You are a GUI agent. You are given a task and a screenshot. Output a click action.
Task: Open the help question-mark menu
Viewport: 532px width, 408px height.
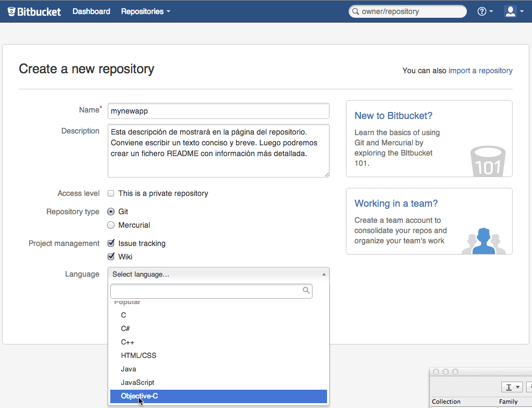coord(485,11)
